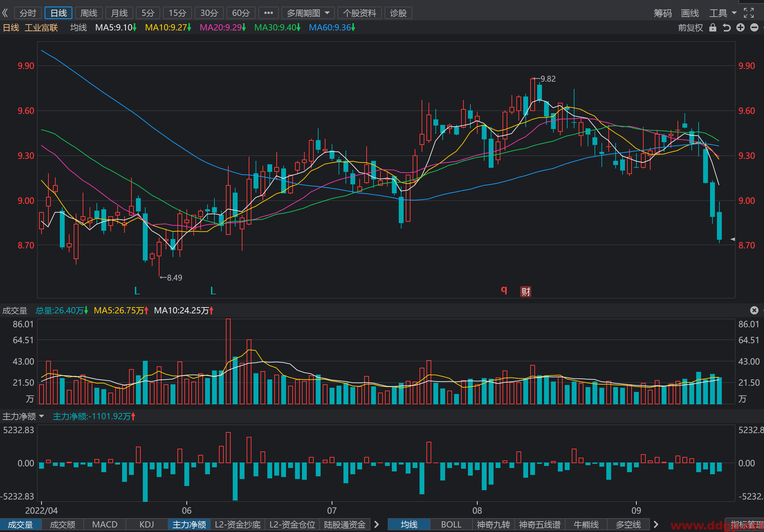
Task: Open 个股资料 stock info
Action: click(360, 13)
